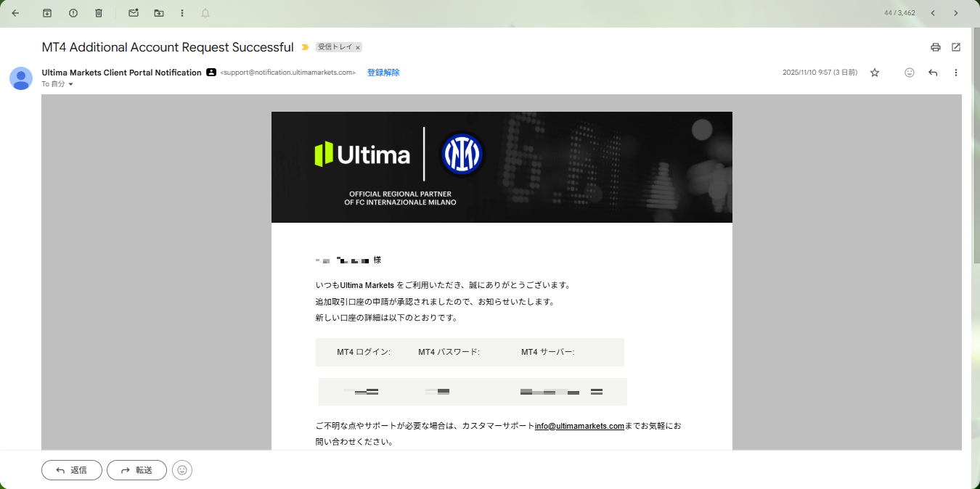
Task: Delete this email with trash icon
Action: coord(99,13)
